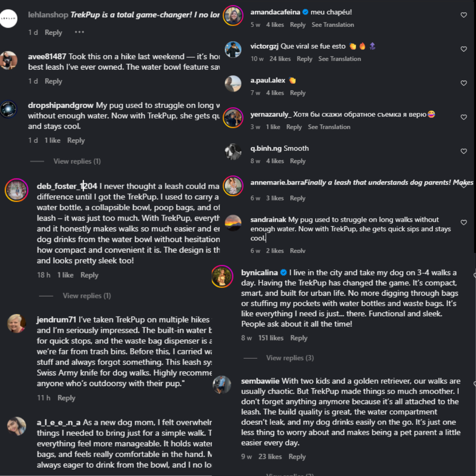
Task: Heart the yernazaruly_ comment
Action: pyautogui.click(x=464, y=117)
